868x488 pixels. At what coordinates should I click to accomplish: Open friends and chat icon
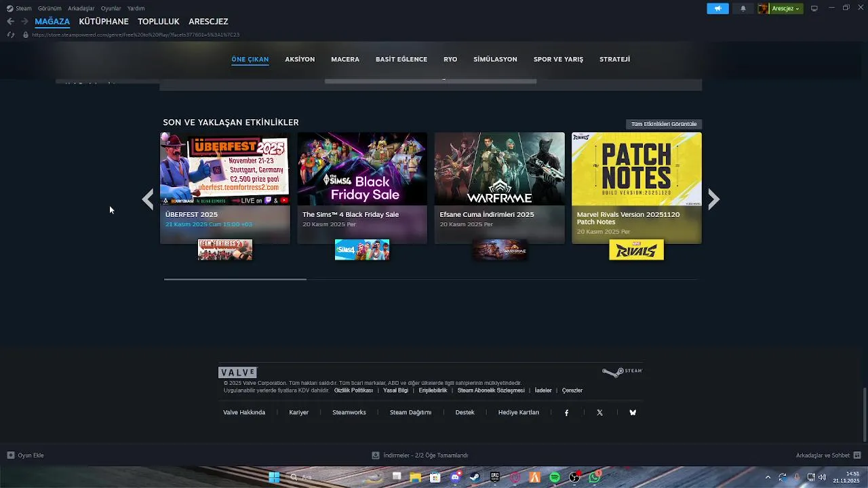tap(857, 455)
